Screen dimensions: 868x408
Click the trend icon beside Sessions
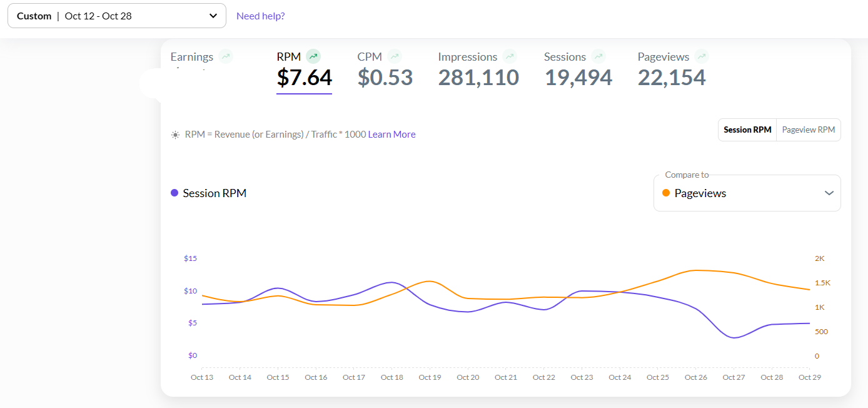(x=598, y=56)
